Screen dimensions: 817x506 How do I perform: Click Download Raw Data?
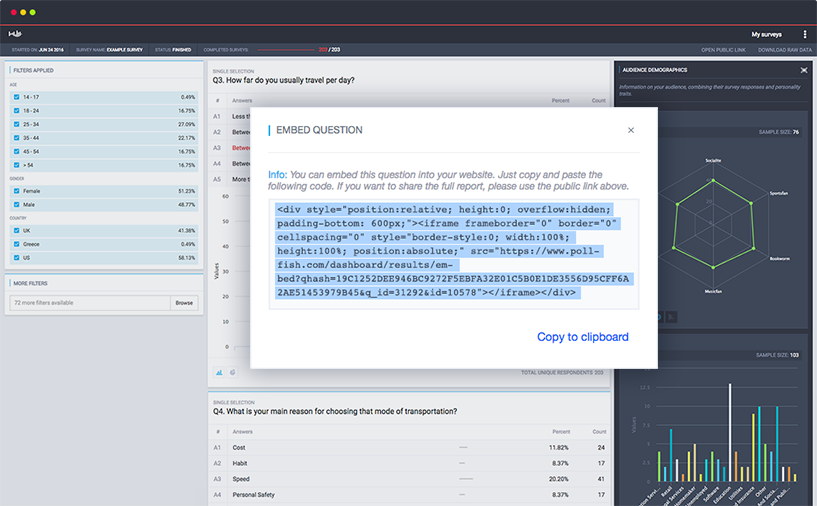pos(785,50)
